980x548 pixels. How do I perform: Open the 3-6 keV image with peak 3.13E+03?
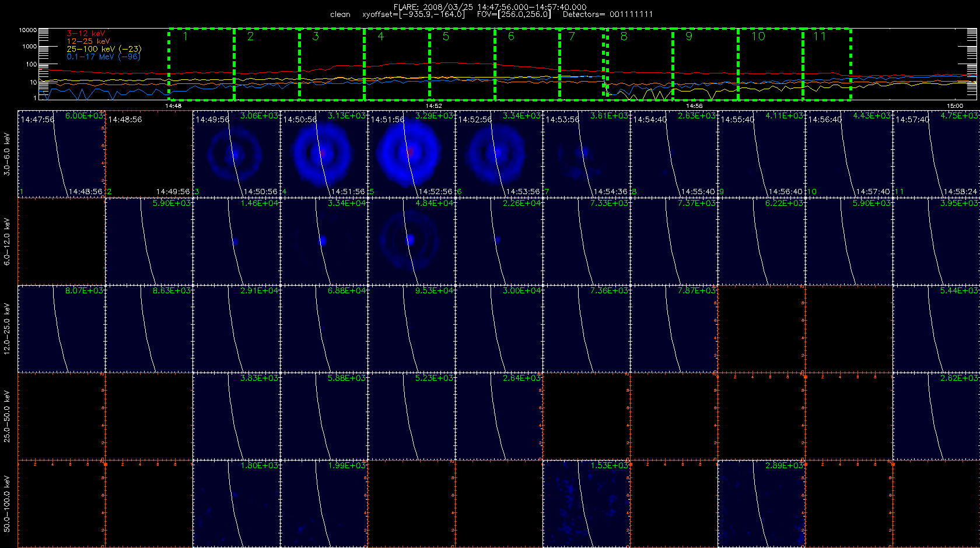pyautogui.click(x=324, y=154)
